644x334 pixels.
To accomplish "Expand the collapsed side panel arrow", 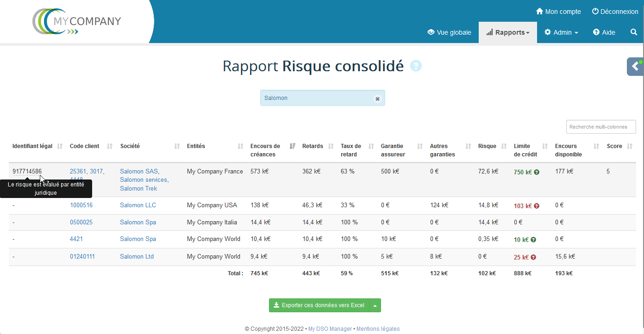I will (635, 67).
